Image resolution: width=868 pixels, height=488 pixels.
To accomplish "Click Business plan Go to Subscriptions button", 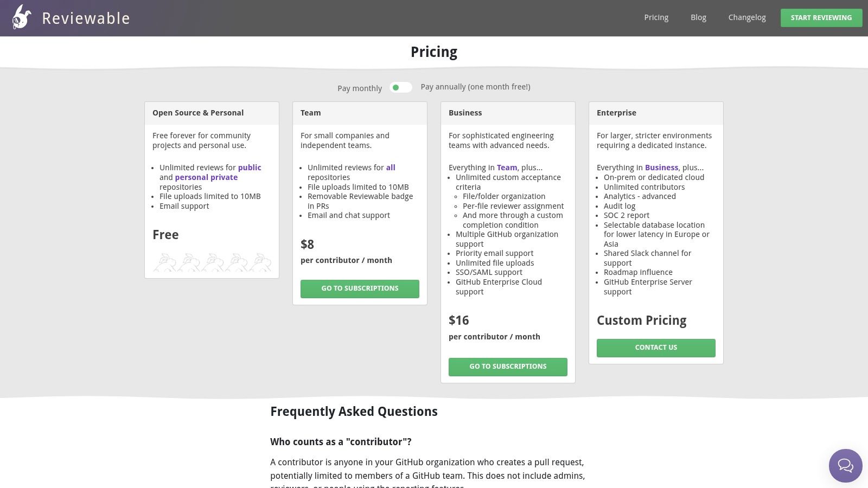I will click(508, 367).
